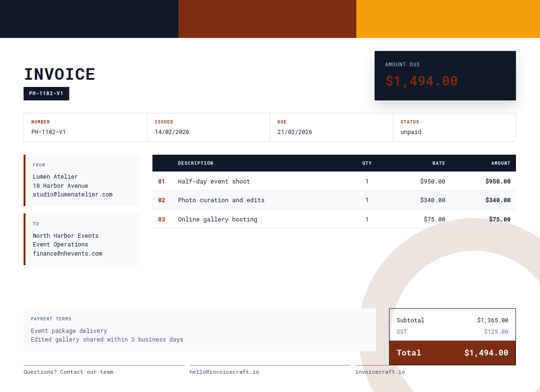Click the bold $950.00 amount cell
This screenshot has width=540, height=392.
coord(498,182)
